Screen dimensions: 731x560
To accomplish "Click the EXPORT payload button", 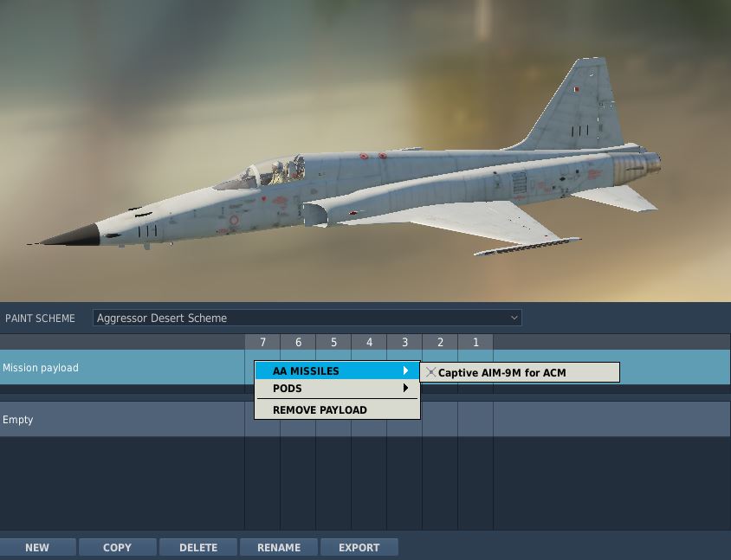I will pyautogui.click(x=359, y=547).
